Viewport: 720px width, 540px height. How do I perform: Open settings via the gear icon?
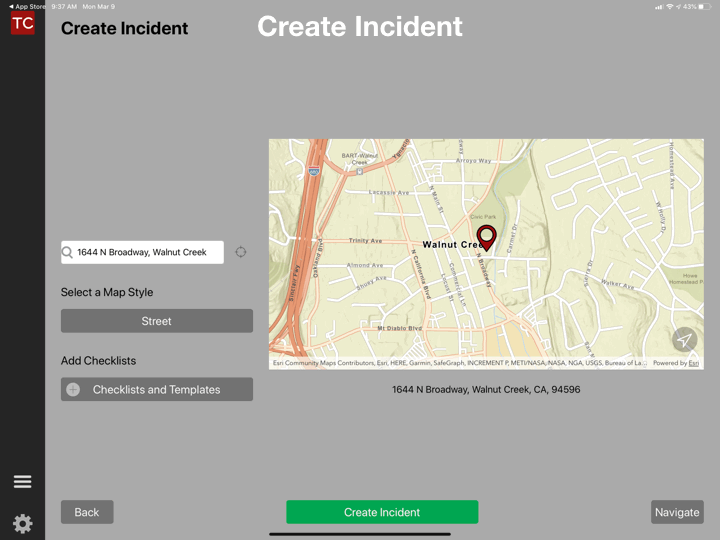[22, 523]
